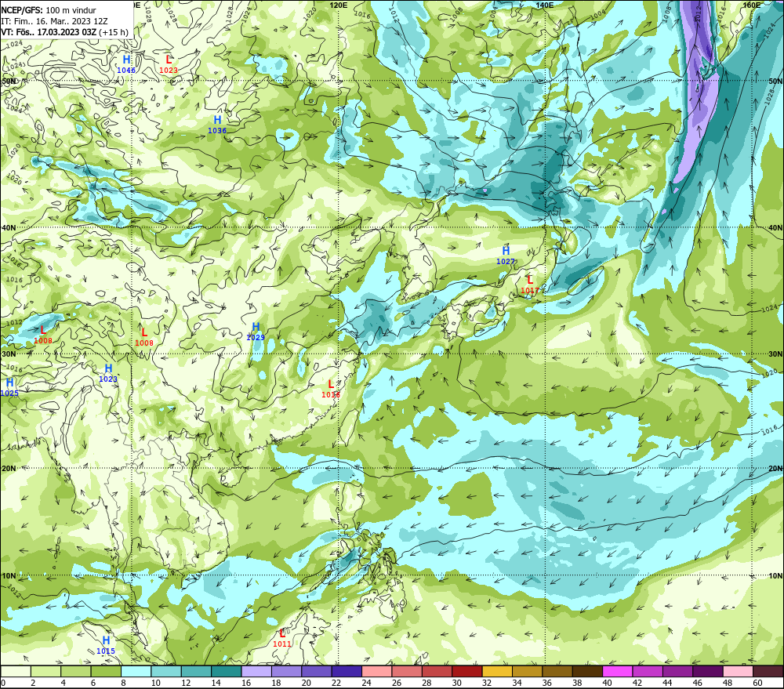The height and width of the screenshot is (689, 784).
Task: Pick the dark red 30–32 legend swatch
Action: [x=467, y=671]
